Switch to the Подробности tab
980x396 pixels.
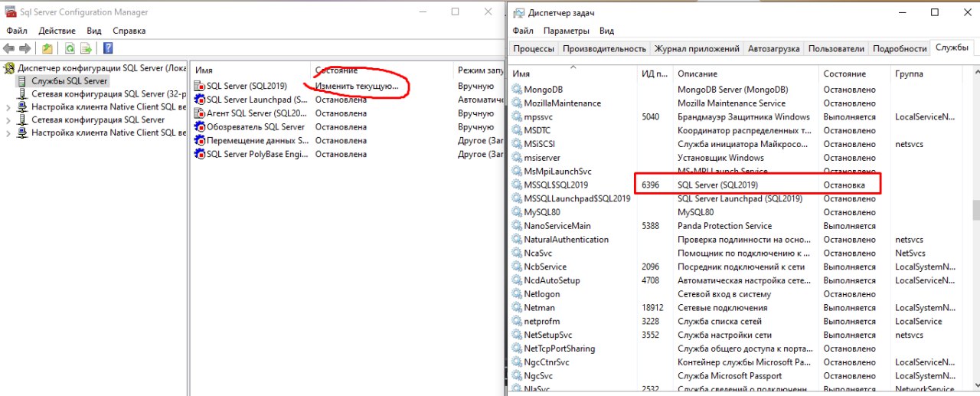[900, 48]
